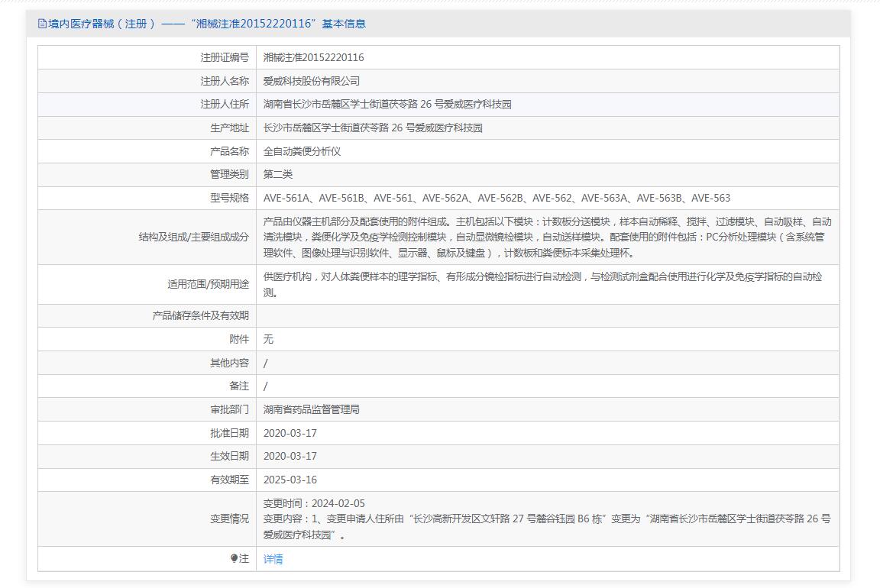Click the model list starting with AVE-561A
The image size is (880, 588).
(x=497, y=198)
